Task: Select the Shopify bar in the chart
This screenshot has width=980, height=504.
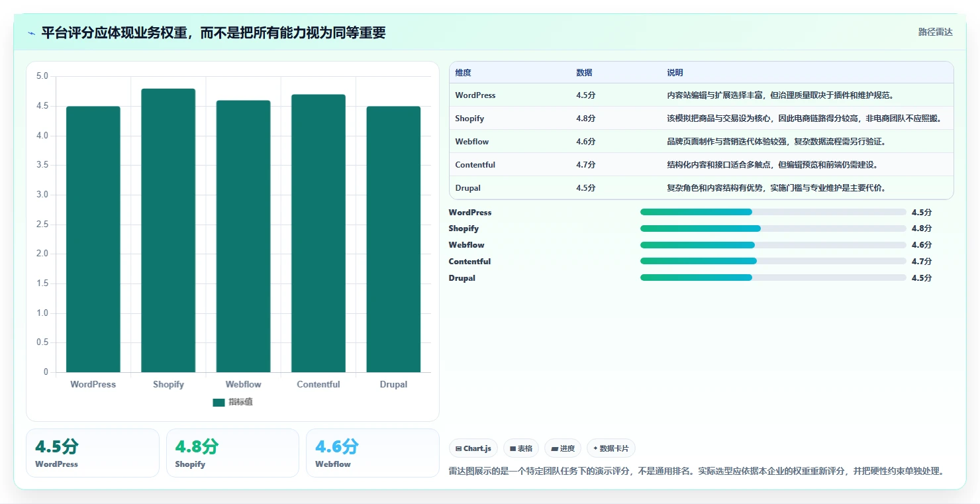Action: (x=168, y=230)
